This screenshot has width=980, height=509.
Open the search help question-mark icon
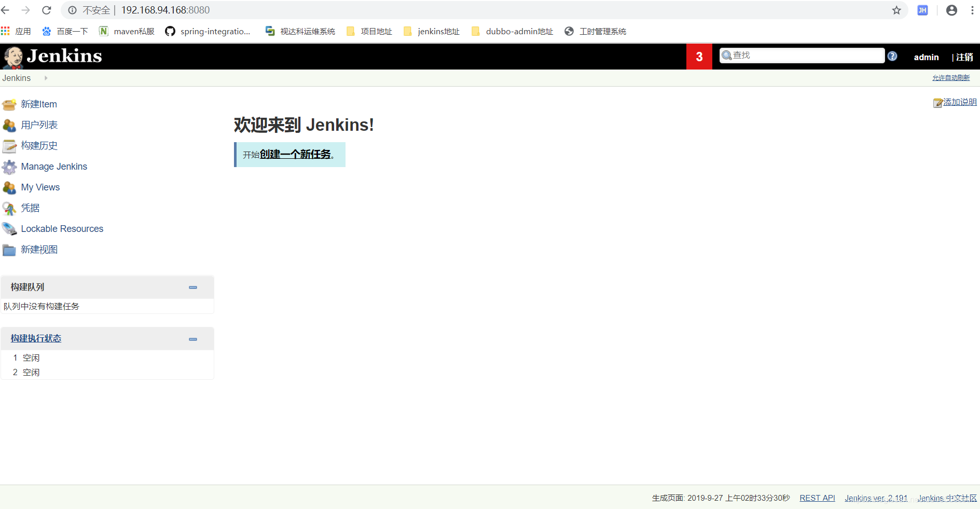892,56
